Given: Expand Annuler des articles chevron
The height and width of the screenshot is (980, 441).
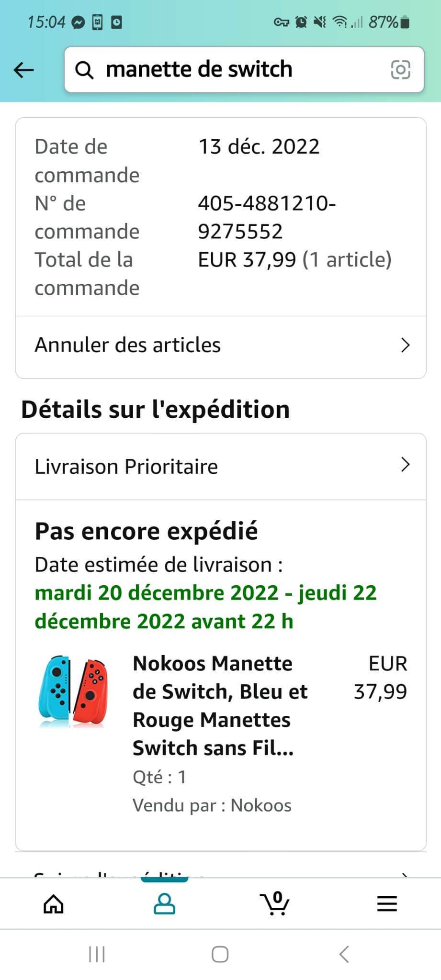Looking at the screenshot, I should point(405,345).
